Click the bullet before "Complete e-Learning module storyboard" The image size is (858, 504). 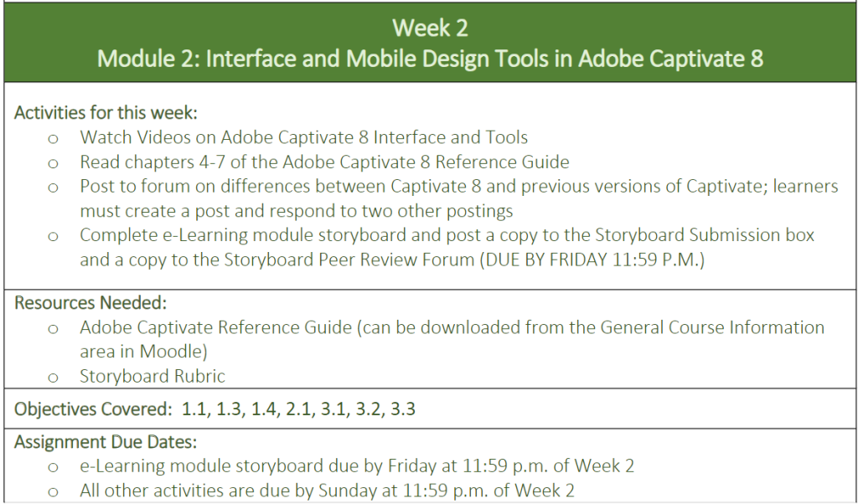(x=54, y=237)
